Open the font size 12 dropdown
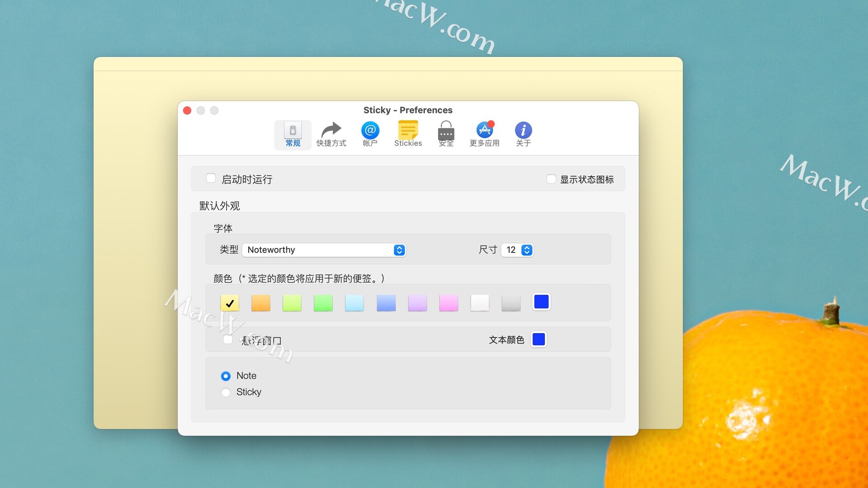Image resolution: width=868 pixels, height=488 pixels. coord(517,250)
